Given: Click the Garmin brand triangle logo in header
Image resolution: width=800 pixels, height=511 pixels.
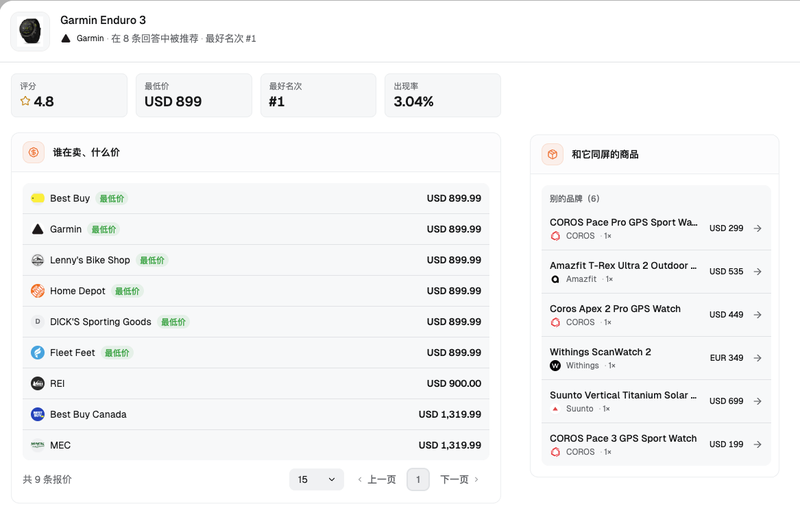Looking at the screenshot, I should click(x=66, y=39).
